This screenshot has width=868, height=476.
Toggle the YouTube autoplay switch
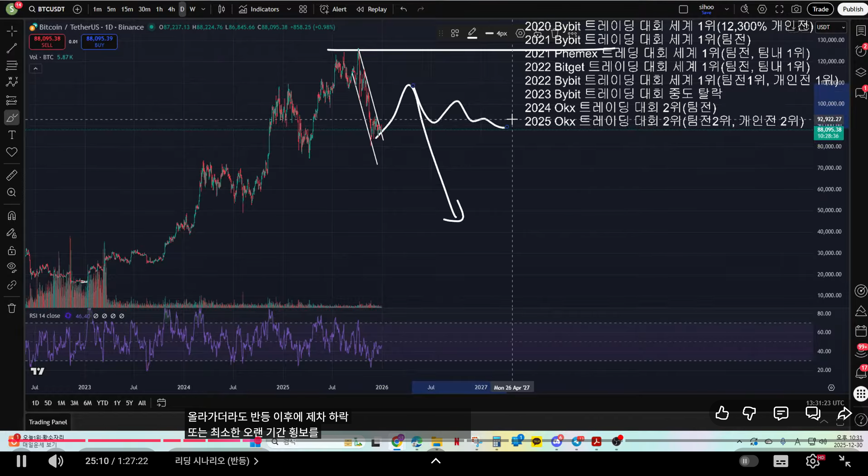(748, 461)
